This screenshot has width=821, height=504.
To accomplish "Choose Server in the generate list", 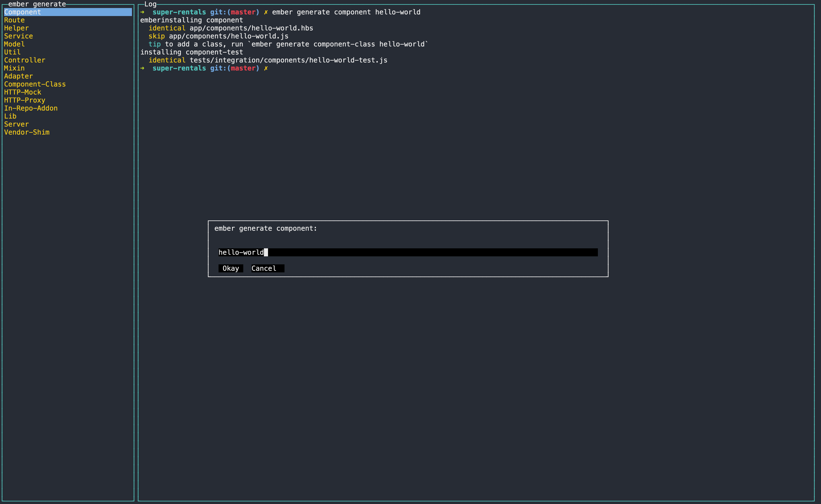I will [16, 124].
